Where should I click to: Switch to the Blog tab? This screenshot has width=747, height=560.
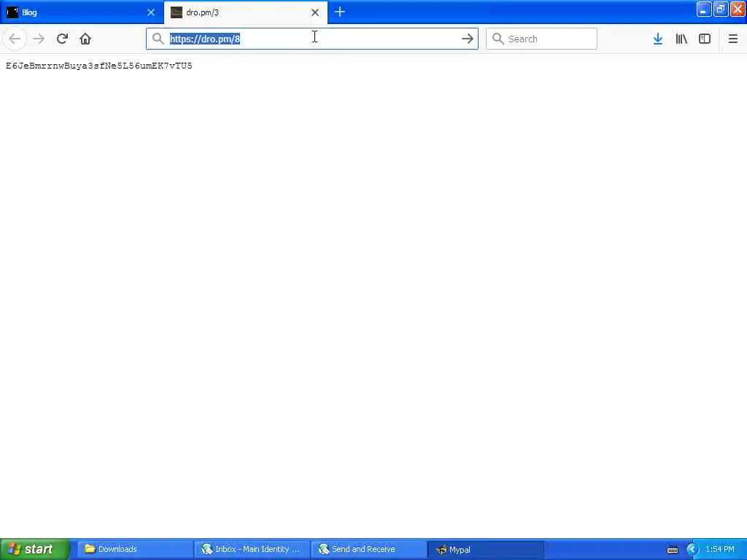pos(82,12)
